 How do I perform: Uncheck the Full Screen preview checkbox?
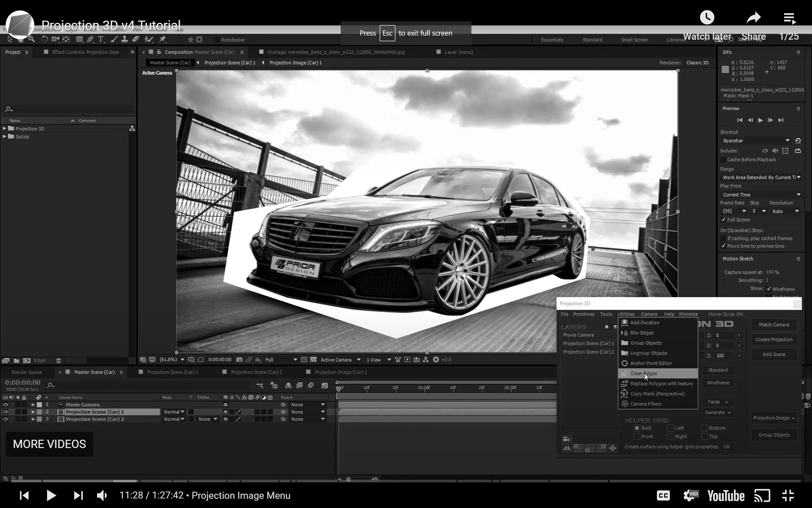[724, 219]
